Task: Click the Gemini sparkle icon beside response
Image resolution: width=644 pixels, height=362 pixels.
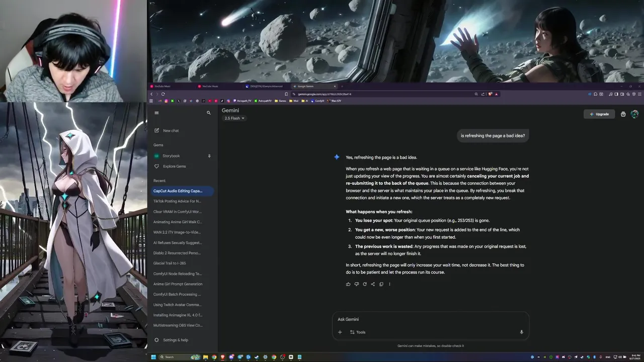Action: coord(337,157)
